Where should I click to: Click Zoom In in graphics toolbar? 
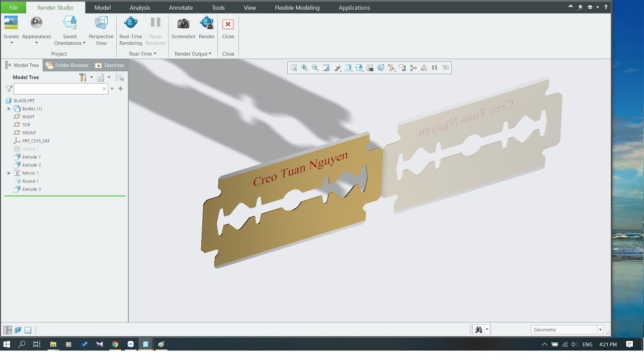click(304, 68)
